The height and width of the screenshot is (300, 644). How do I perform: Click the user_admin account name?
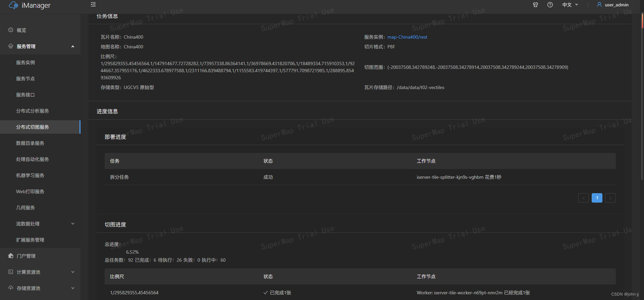click(616, 5)
